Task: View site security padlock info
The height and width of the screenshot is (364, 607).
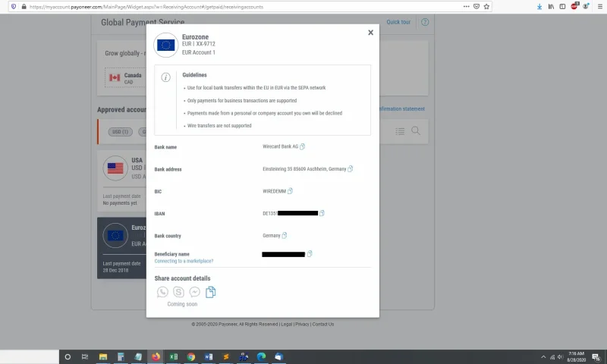Action: tap(24, 7)
